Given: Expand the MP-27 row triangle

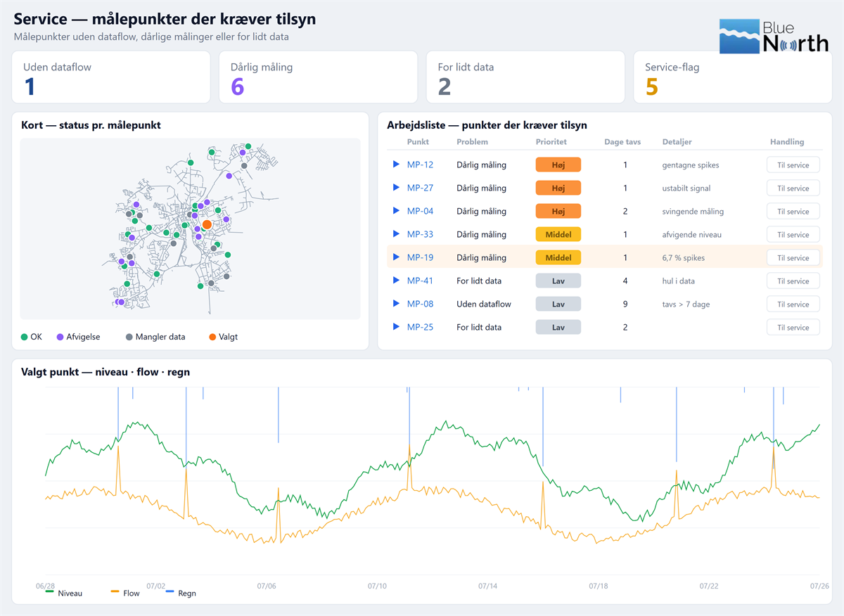Looking at the screenshot, I should [396, 188].
